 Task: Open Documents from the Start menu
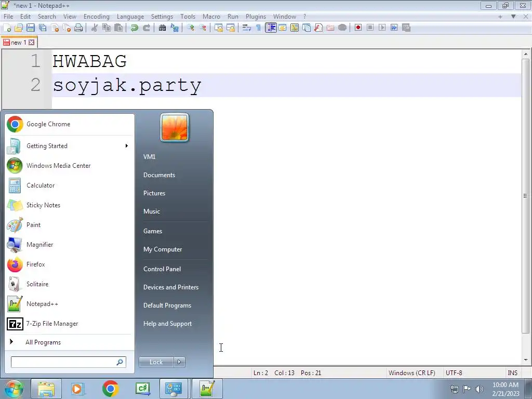(x=159, y=175)
